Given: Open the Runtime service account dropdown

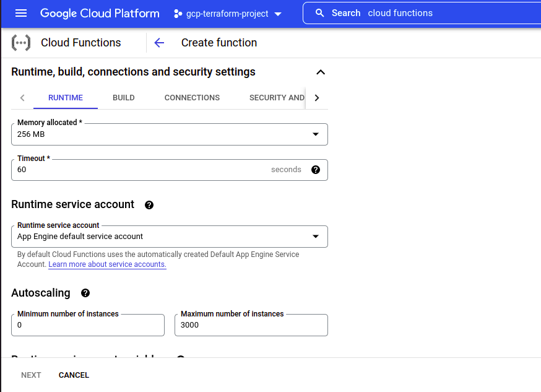Looking at the screenshot, I should (170, 237).
